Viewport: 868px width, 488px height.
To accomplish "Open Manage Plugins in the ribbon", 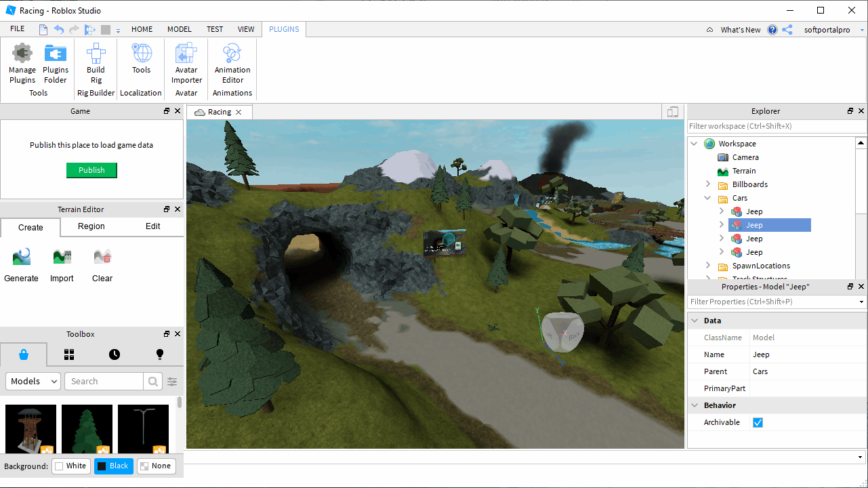I will pyautogui.click(x=22, y=64).
